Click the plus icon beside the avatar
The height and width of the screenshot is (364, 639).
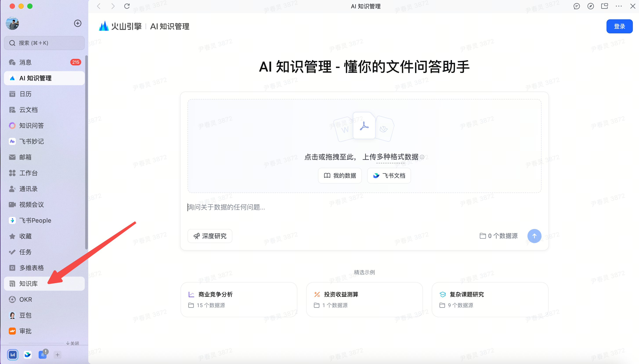(78, 23)
